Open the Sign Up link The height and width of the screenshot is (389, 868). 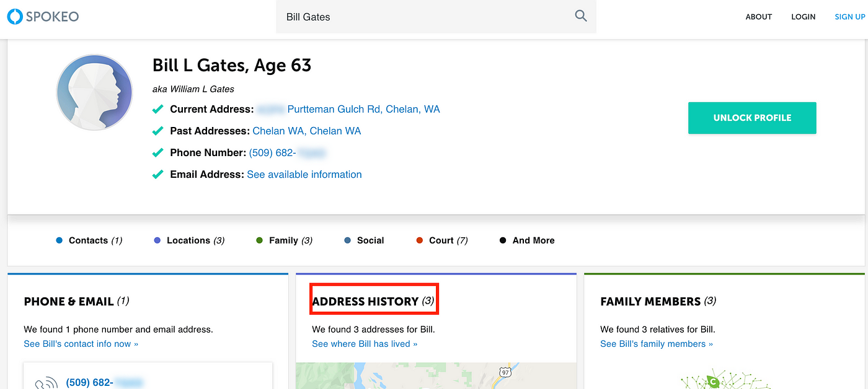coord(850,17)
